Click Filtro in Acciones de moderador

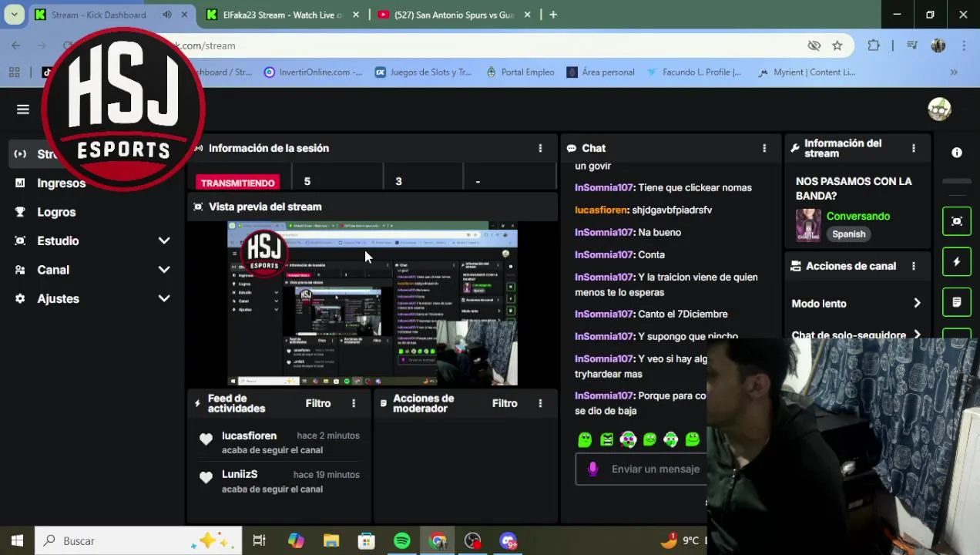tap(505, 403)
